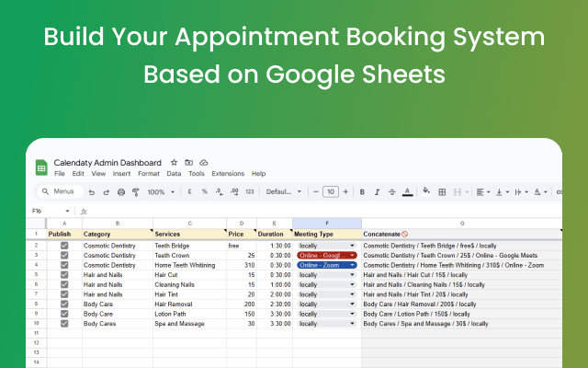Click the search icon in Menus box
Screen dimensions: 588x368
coord(45,191)
